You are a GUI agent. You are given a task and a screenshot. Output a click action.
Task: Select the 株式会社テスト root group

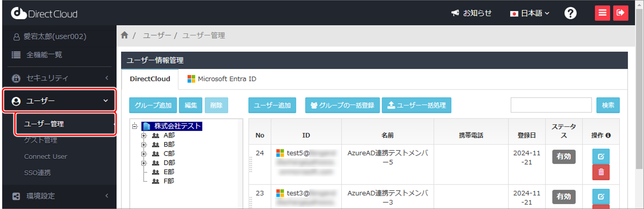(177, 126)
